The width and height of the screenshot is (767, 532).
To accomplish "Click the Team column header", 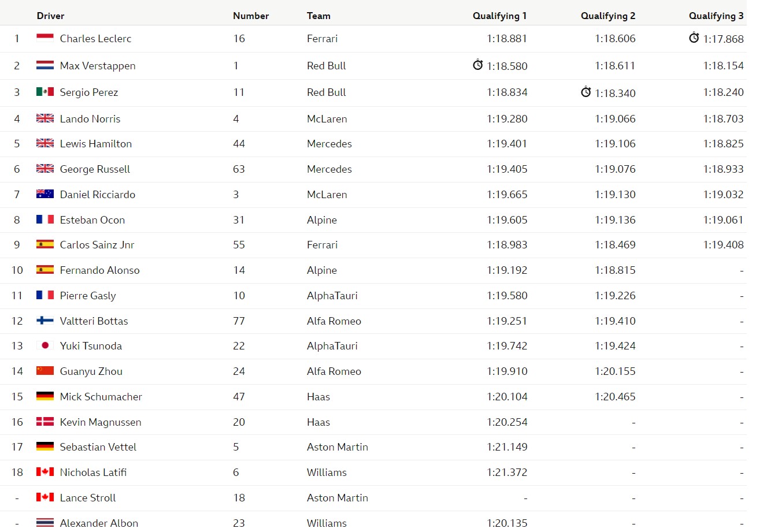I will pos(318,16).
